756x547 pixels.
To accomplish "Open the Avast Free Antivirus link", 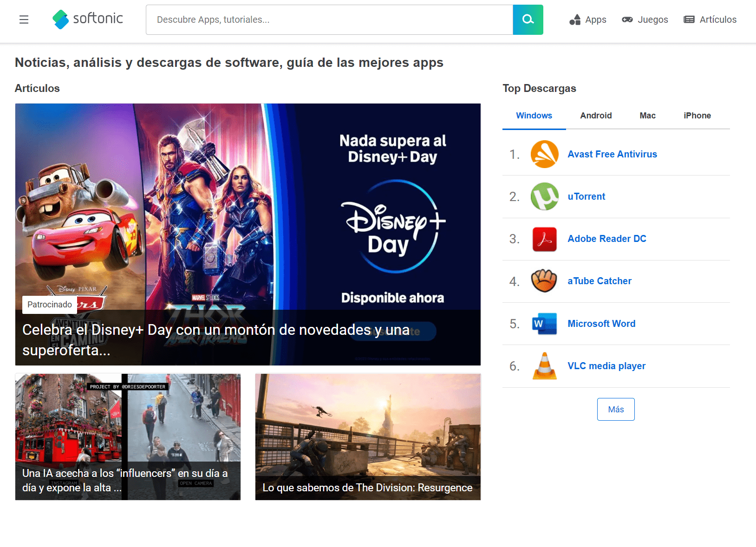I will [612, 154].
